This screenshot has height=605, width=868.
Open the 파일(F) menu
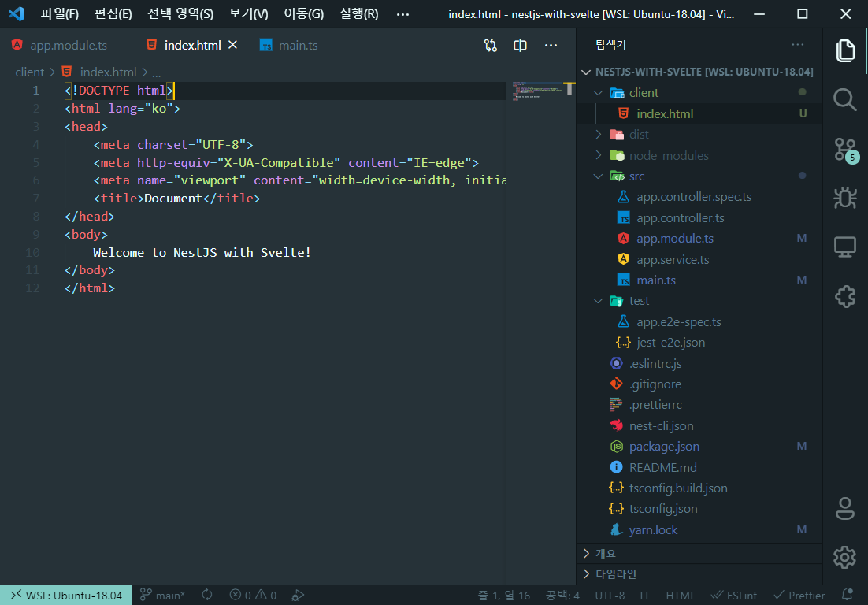pyautogui.click(x=59, y=14)
